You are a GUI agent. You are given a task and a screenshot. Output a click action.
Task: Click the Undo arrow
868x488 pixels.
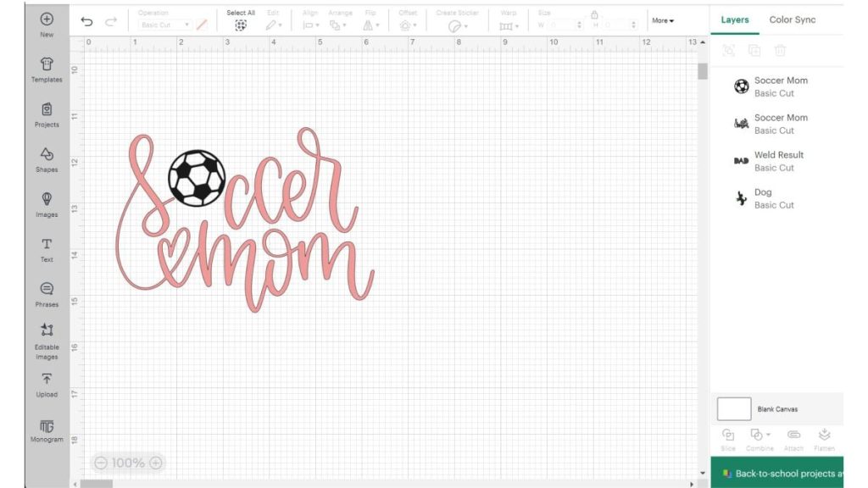(x=87, y=21)
